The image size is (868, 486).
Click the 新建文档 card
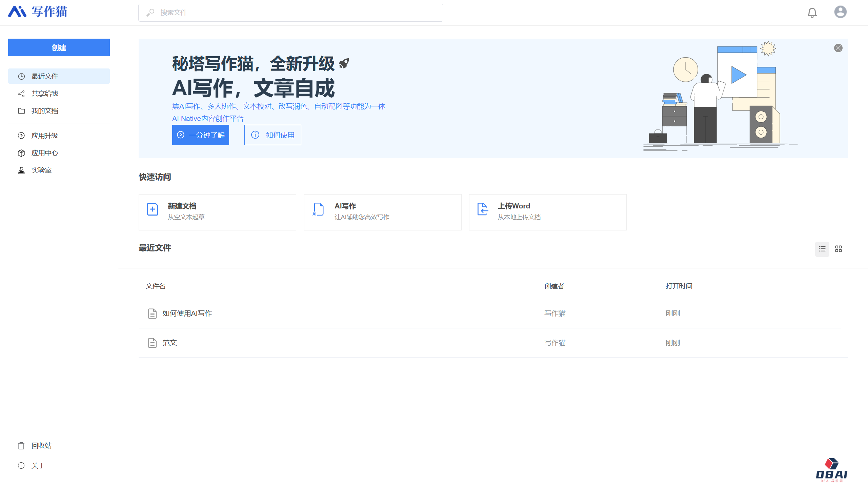217,212
